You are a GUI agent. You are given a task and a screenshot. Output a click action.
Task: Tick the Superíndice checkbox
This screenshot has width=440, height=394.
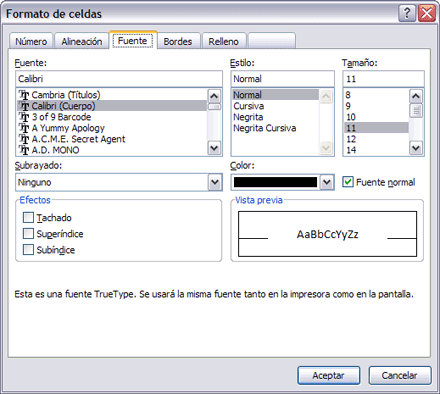28,234
